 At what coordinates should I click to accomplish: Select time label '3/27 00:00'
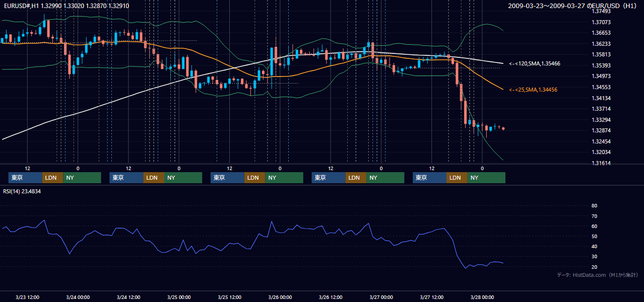tap(381, 297)
